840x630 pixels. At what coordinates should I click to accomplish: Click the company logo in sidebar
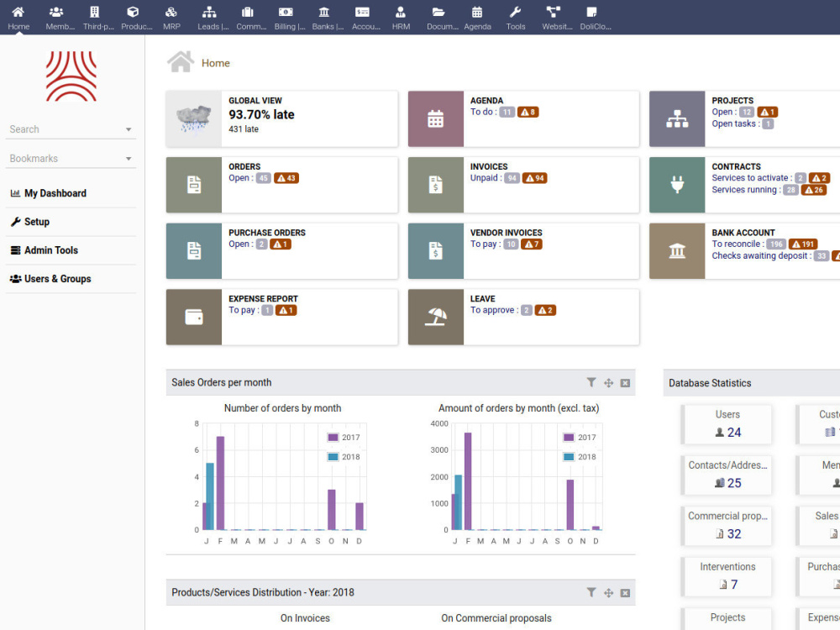(x=71, y=76)
